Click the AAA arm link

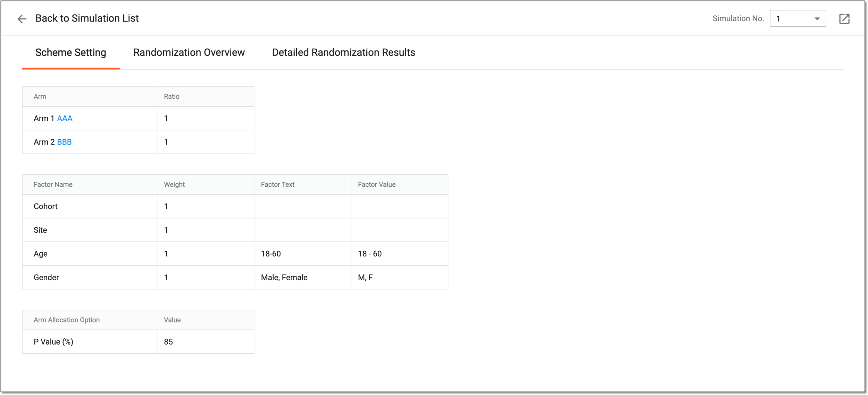coord(65,118)
